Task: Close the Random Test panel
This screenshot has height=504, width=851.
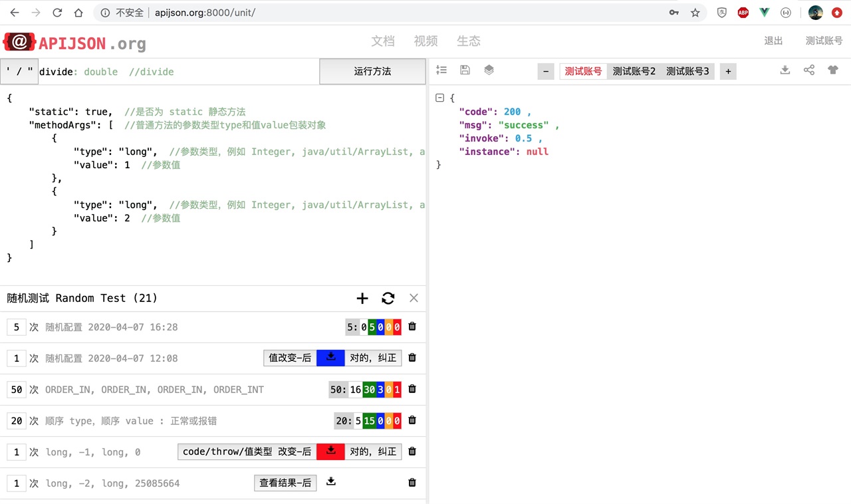Action: (x=414, y=299)
